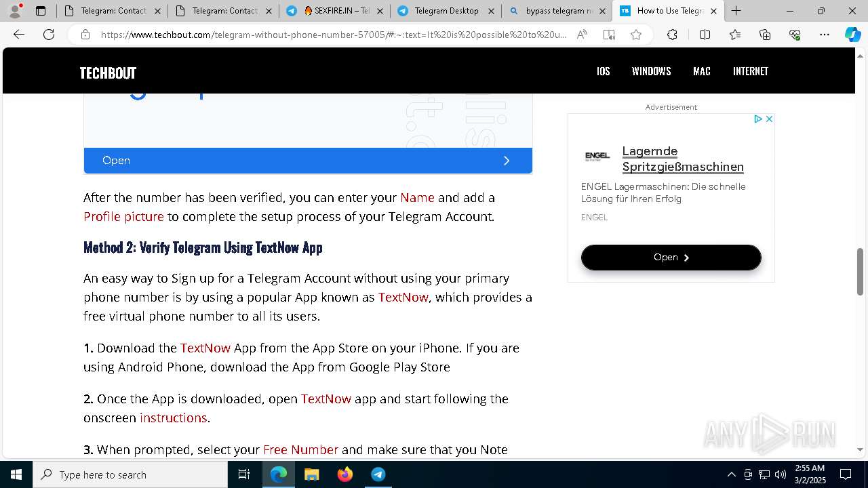Launch Firefox from taskbar
This screenshot has width=868, height=488.
(x=344, y=474)
